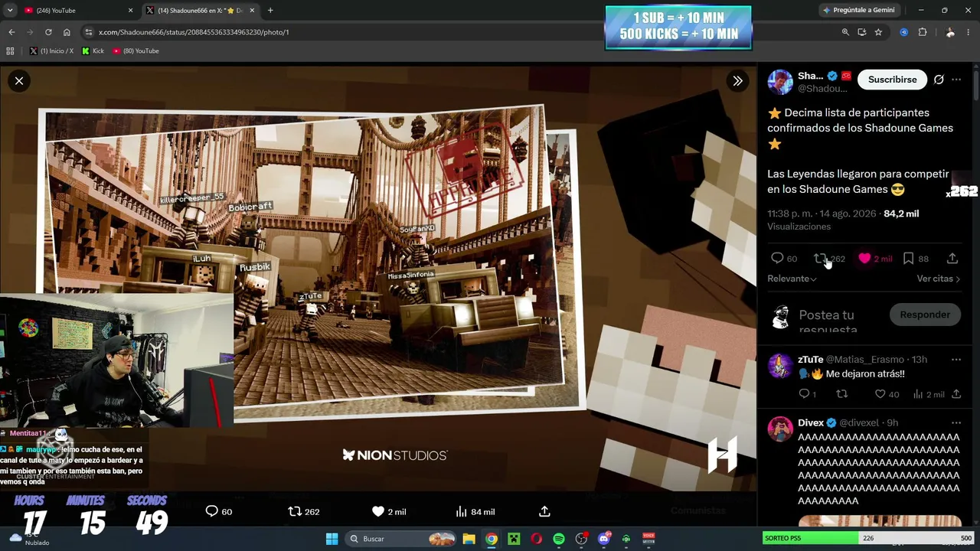
Task: Click the Postea tu respuesta field
Action: coord(838,319)
